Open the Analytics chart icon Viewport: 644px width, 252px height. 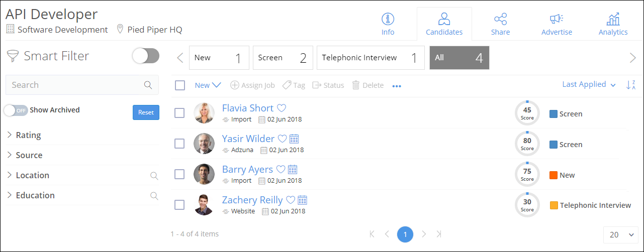click(x=613, y=20)
